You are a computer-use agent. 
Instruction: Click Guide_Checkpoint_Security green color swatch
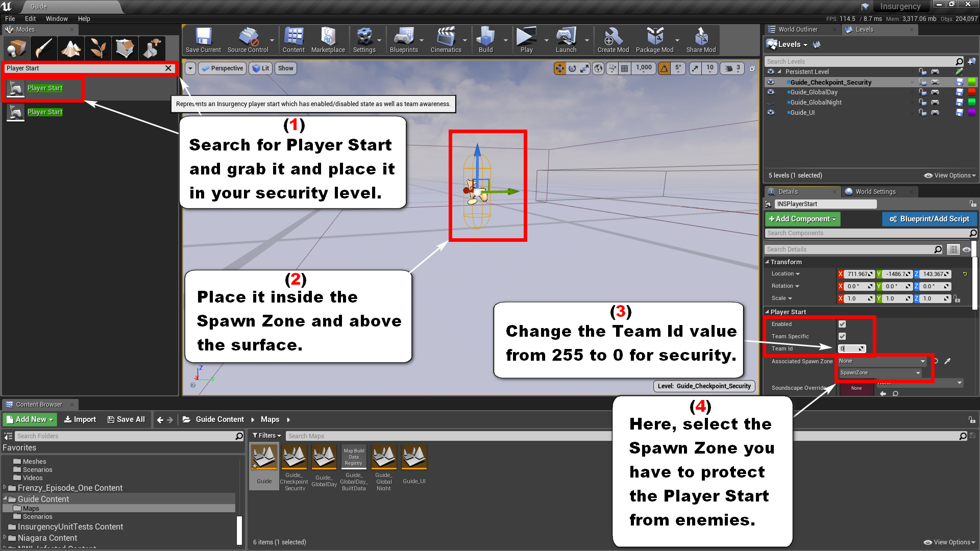tap(972, 82)
